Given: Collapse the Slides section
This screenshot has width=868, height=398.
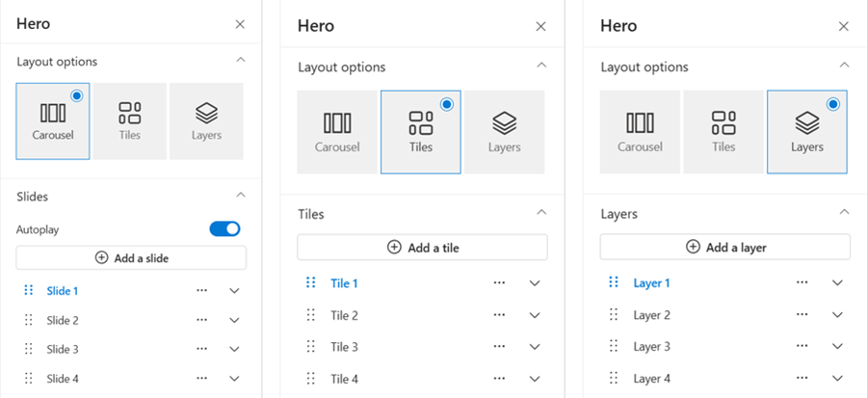Looking at the screenshot, I should (x=240, y=196).
